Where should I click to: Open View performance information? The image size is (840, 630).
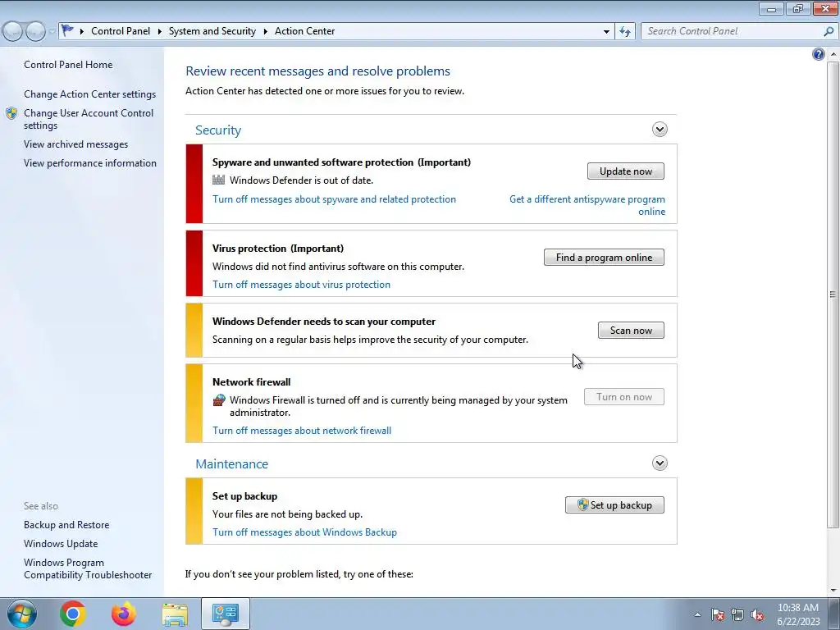click(90, 163)
